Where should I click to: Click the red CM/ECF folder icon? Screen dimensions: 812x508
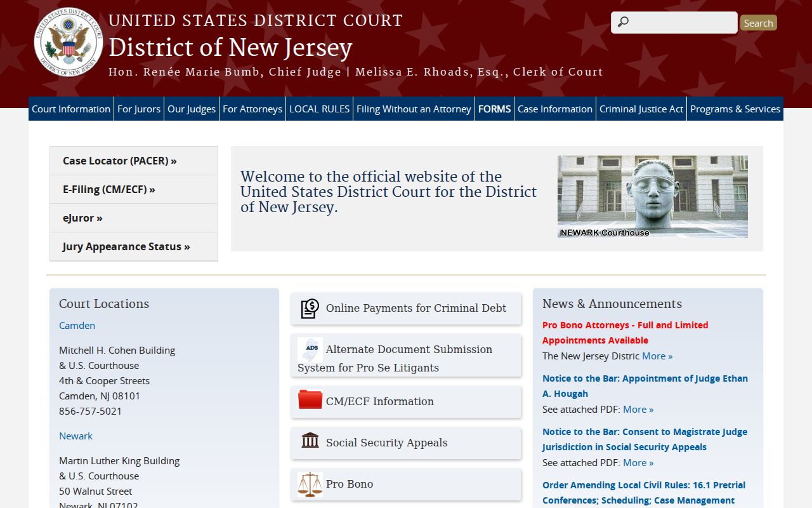point(310,400)
